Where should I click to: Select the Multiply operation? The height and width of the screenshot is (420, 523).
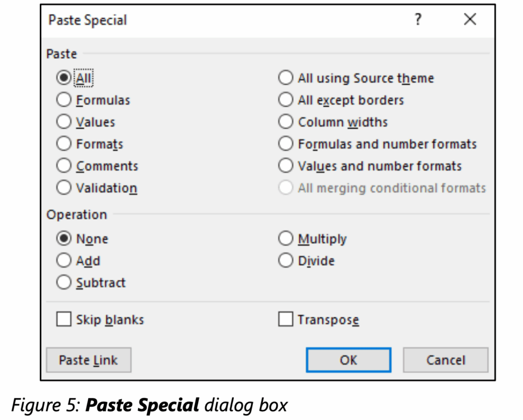(x=286, y=239)
